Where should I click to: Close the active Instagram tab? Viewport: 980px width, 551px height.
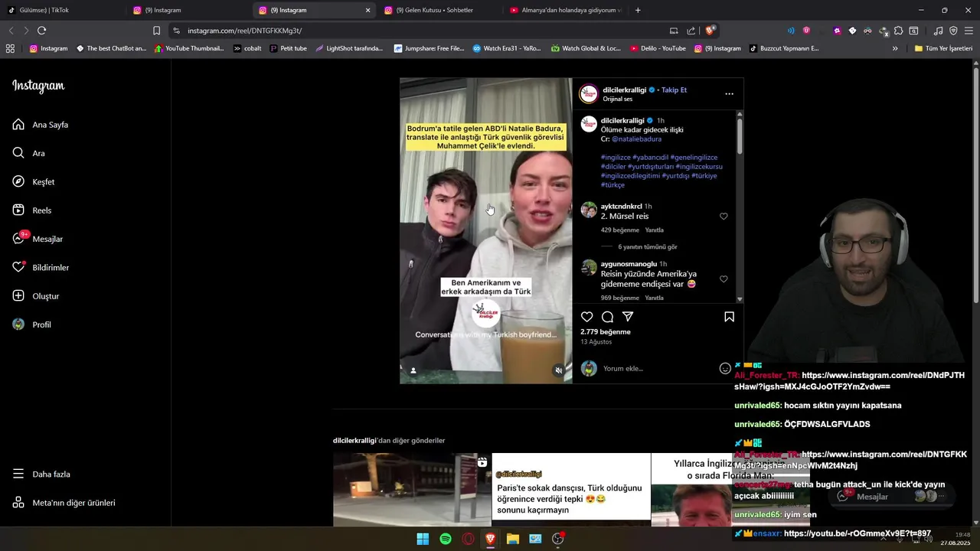367,10
